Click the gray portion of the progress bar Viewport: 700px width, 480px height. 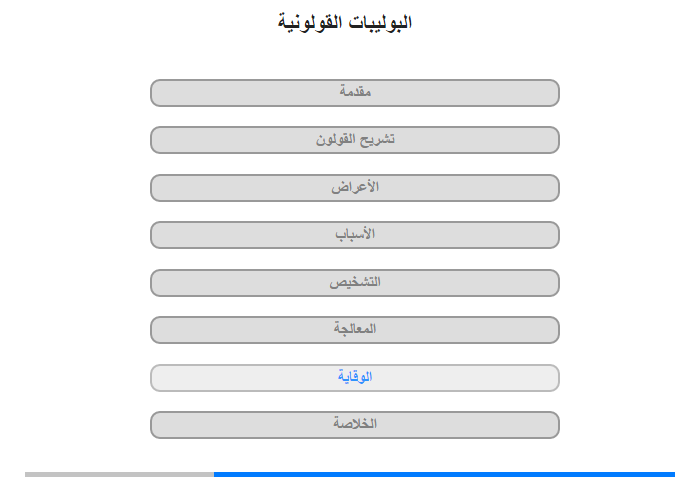119,474
